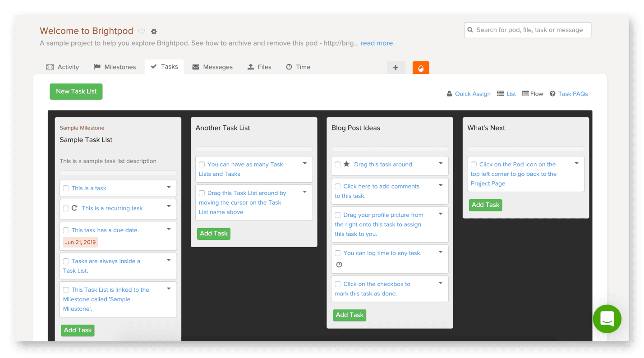The height and width of the screenshot is (358, 644).
Task: Tick 'You can log time to any task' checkbox
Action: pos(338,253)
